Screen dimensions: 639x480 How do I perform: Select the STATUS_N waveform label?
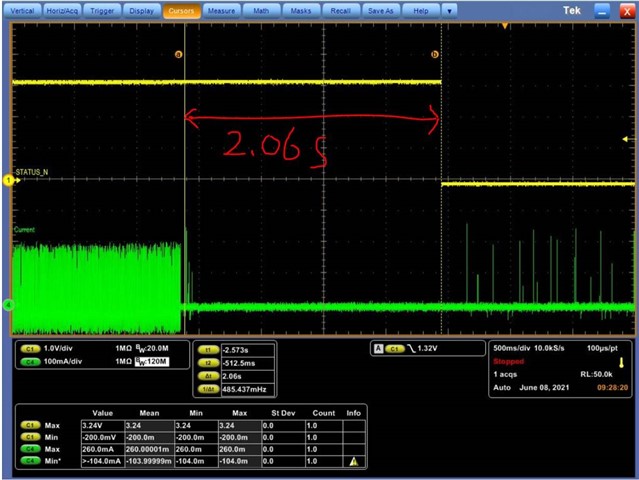tap(32, 172)
